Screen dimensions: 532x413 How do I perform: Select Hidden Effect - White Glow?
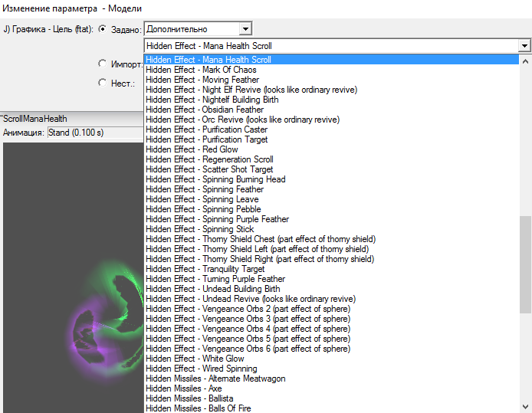point(331,358)
